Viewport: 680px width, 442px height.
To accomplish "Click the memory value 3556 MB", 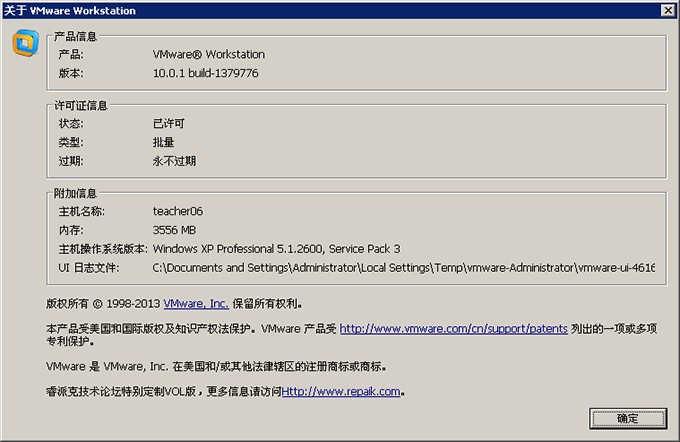I will 174,230.
